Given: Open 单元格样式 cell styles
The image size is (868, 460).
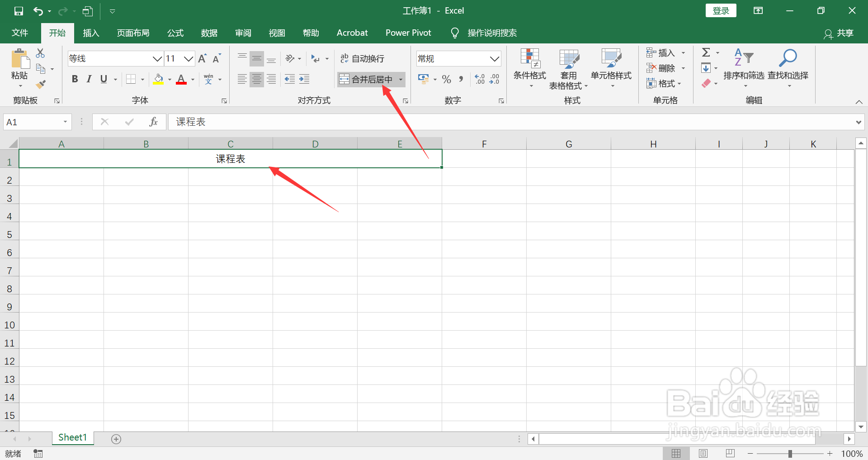Looking at the screenshot, I should click(x=611, y=68).
